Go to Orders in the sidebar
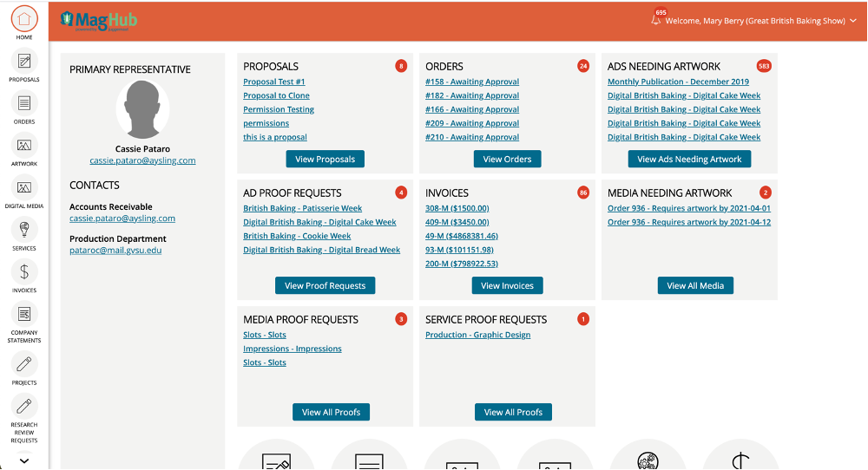This screenshot has height=470, width=868. [x=24, y=103]
